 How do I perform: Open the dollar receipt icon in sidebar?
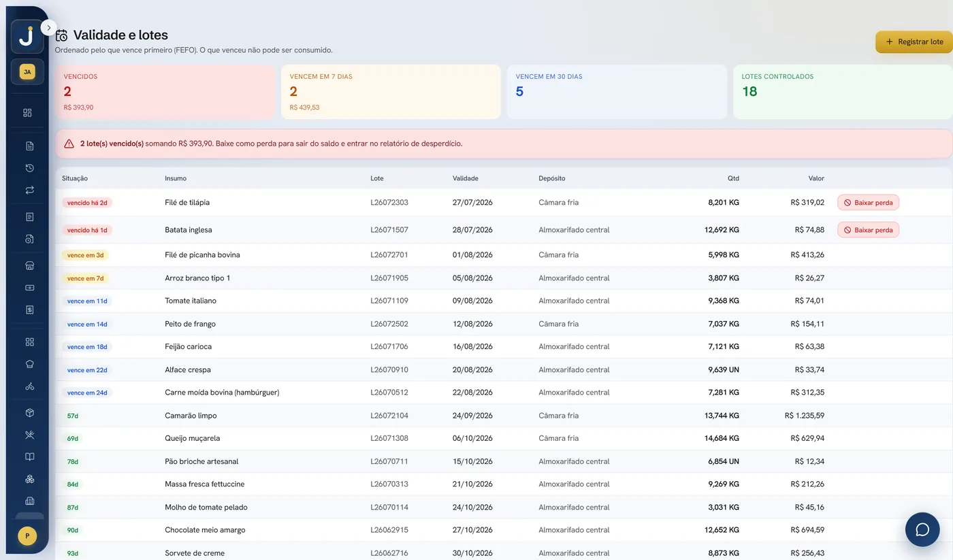(x=29, y=310)
